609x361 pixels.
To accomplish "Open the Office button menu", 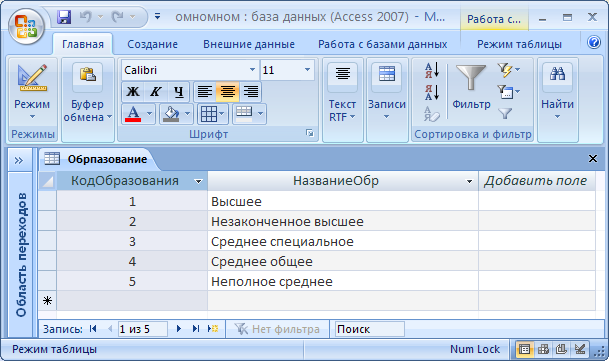I will coord(26,26).
